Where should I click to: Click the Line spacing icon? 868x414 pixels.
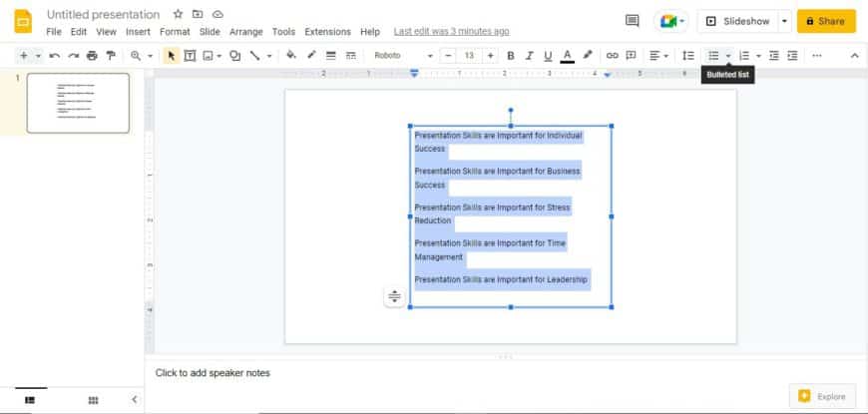coord(687,56)
